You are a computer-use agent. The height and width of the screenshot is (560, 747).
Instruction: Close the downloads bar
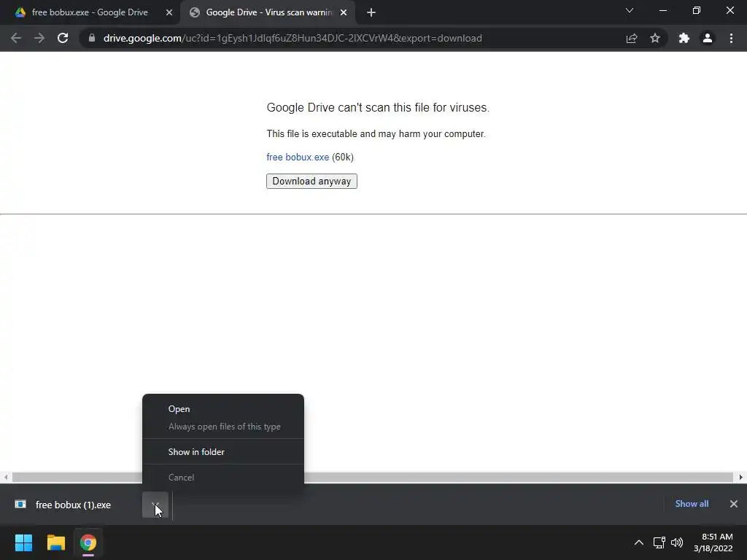tap(734, 504)
